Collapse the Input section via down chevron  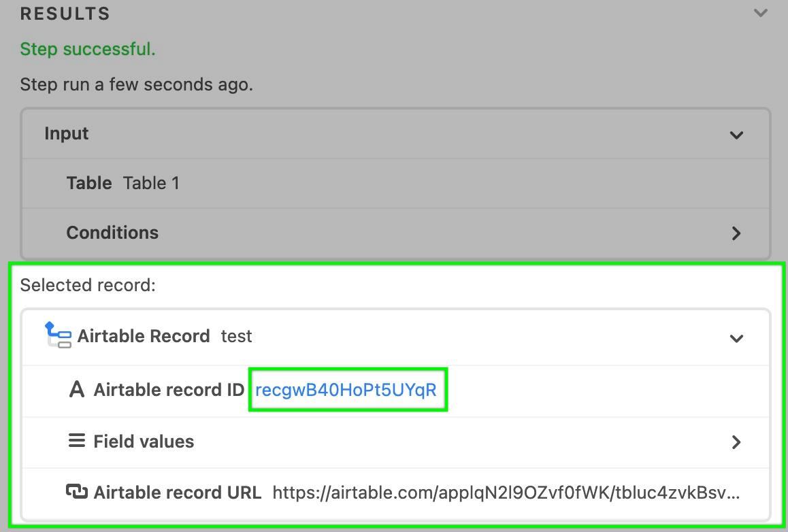(736, 135)
